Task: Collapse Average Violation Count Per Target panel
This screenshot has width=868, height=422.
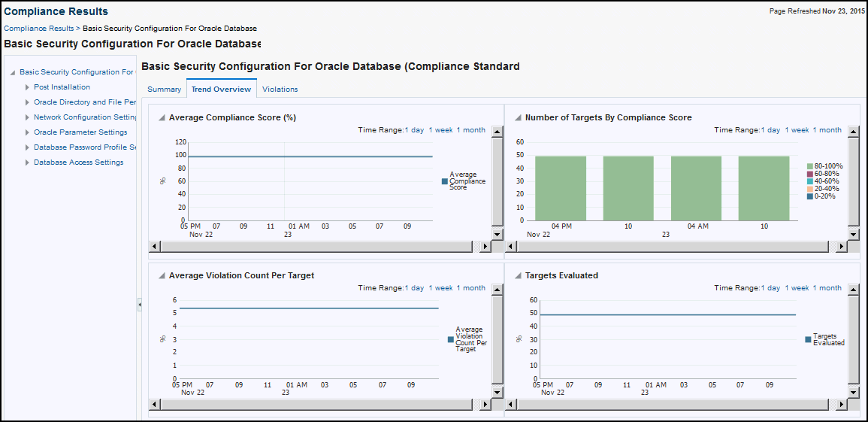Action: (162, 275)
